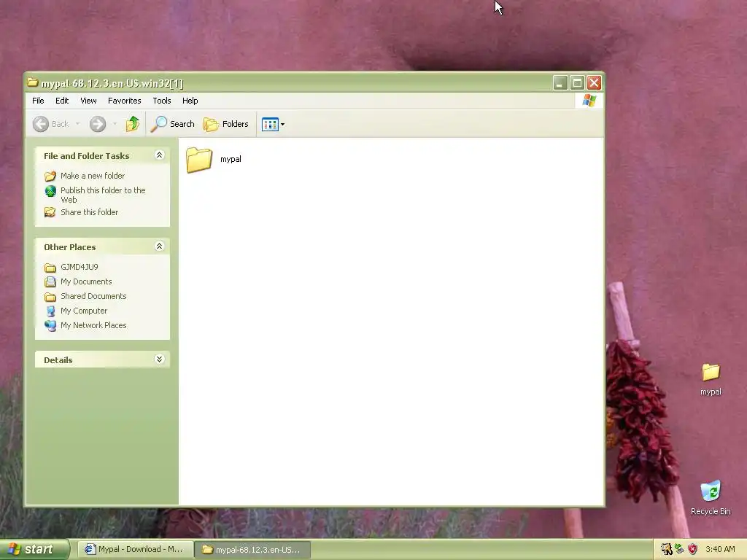Open My Network Places link
This screenshot has width=747, height=560.
pos(93,325)
